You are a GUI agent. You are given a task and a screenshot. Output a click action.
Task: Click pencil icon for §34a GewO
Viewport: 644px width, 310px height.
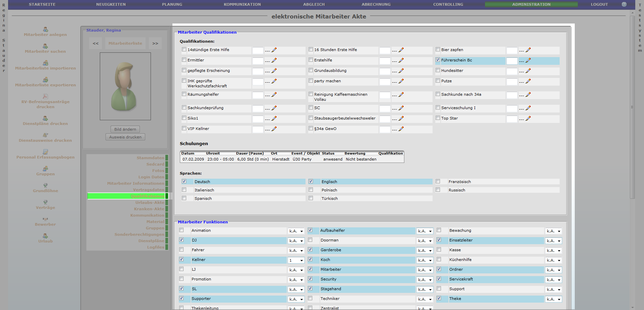coord(401,129)
